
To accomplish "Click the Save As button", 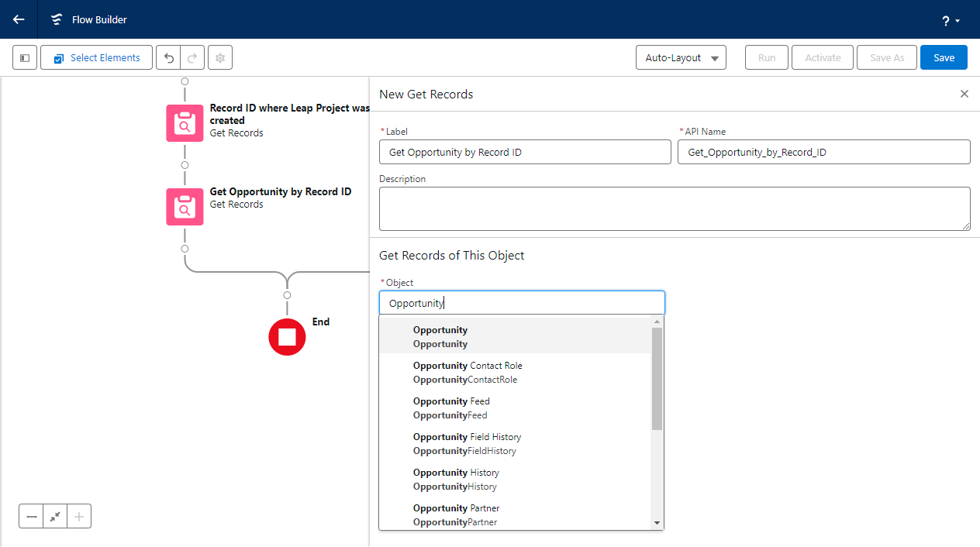I will click(x=886, y=57).
